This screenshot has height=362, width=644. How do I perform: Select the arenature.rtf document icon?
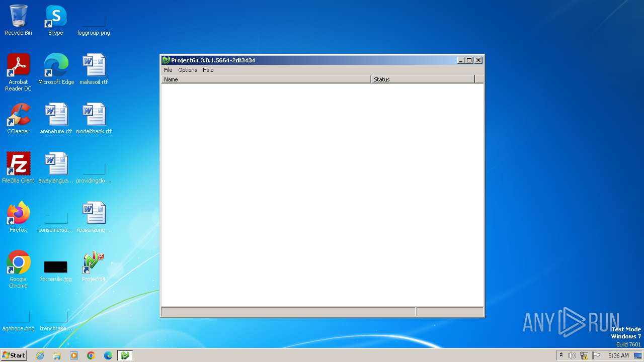[x=56, y=119]
